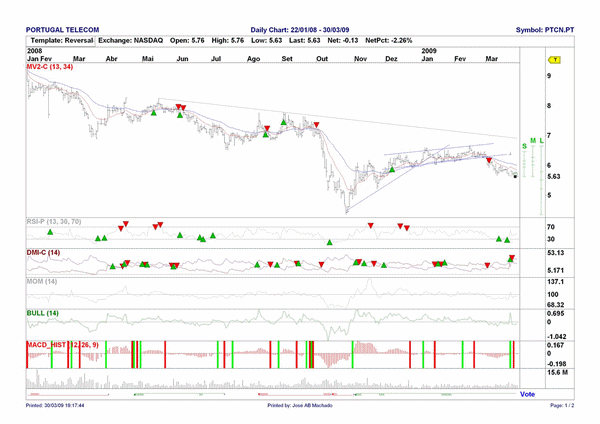Click the Printed by: Jose AB Machado footer
Screen dimensions: 600x424
coord(300,405)
